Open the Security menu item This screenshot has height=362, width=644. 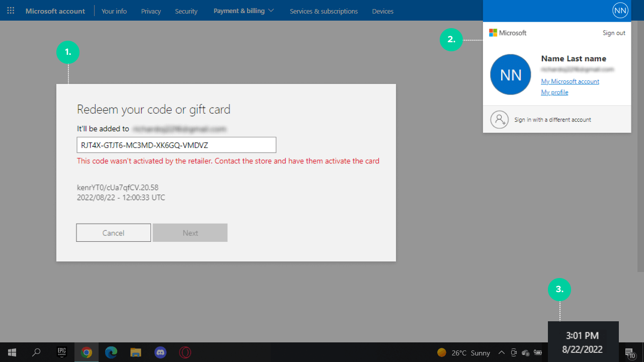coord(186,11)
